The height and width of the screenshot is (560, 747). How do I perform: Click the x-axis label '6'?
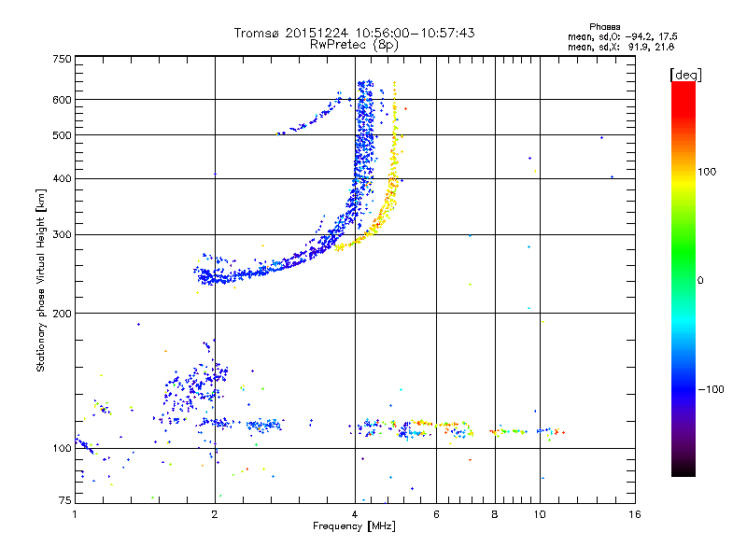(x=436, y=514)
